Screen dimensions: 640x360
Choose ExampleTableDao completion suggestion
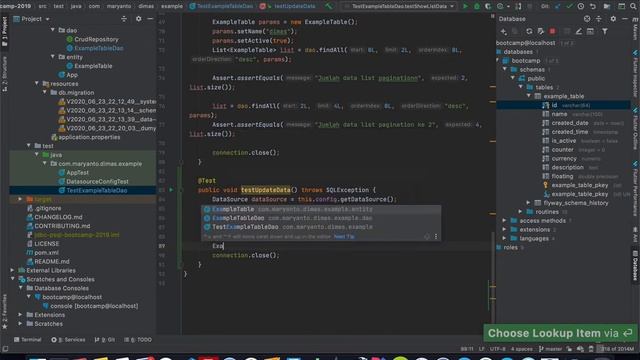[x=321, y=218]
